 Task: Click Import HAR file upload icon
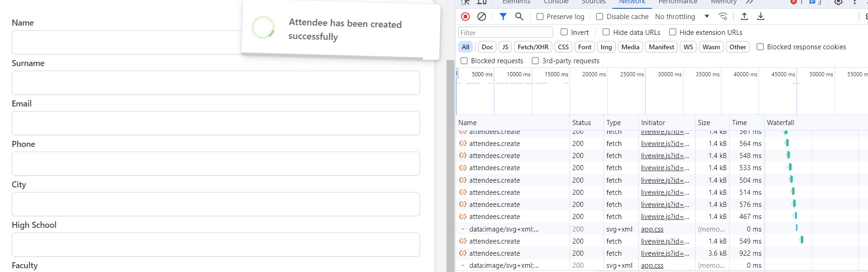coord(744,16)
